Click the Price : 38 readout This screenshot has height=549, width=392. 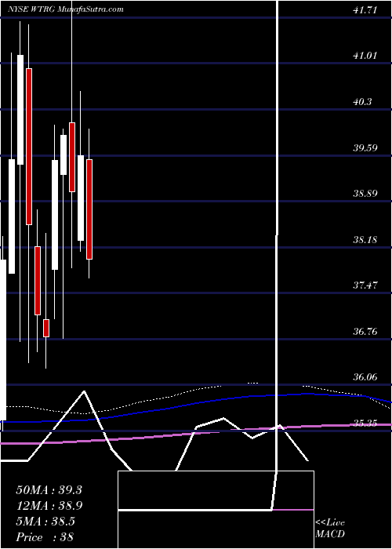(x=45, y=536)
